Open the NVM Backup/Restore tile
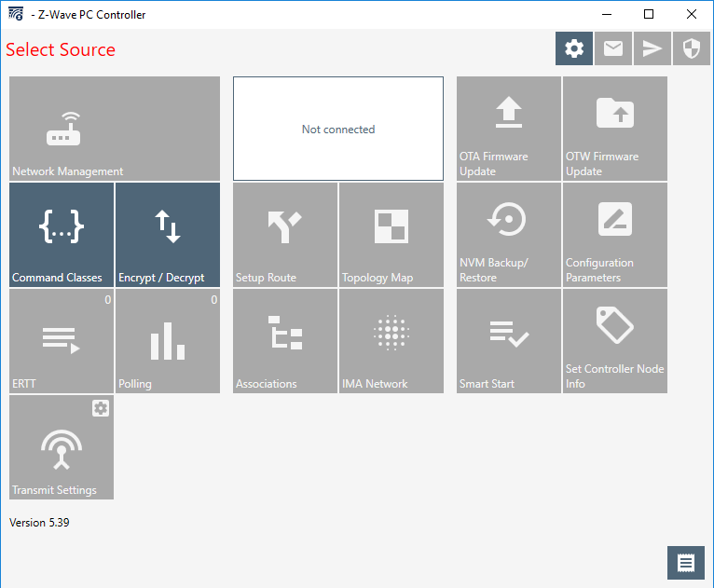Image resolution: width=714 pixels, height=588 pixels. point(509,235)
